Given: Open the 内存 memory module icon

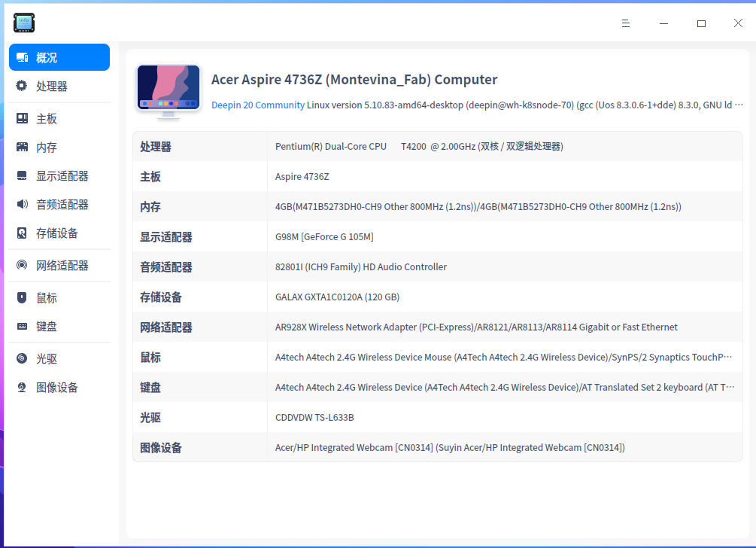Looking at the screenshot, I should pyautogui.click(x=22, y=146).
